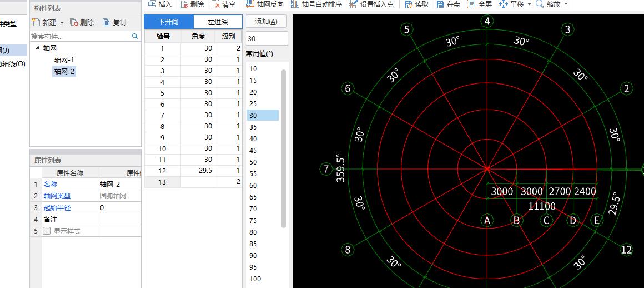Image resolution: width=644 pixels, height=288 pixels.
Task: Click the 清空 (Clear) toolbar icon
Action: [x=215, y=4]
